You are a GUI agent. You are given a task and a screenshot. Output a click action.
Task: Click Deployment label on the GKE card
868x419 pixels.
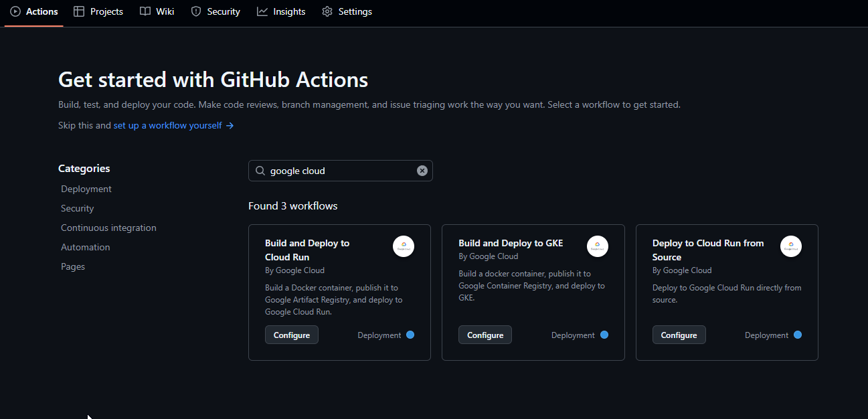click(x=573, y=335)
